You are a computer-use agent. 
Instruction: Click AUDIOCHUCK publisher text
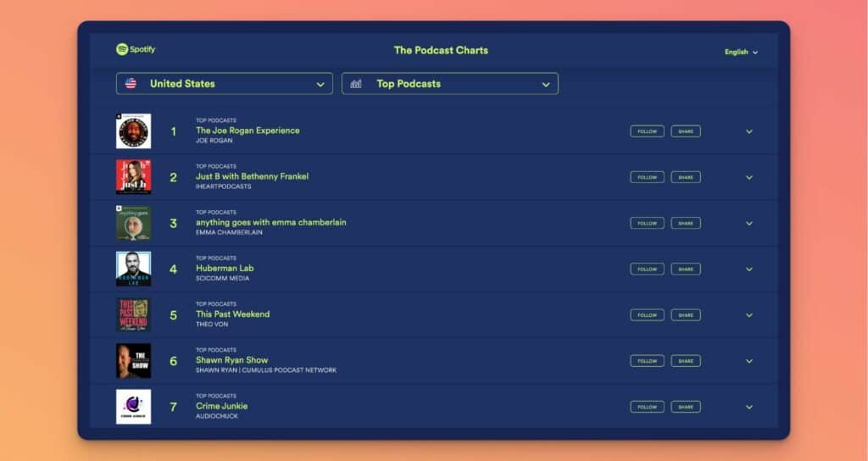(216, 416)
